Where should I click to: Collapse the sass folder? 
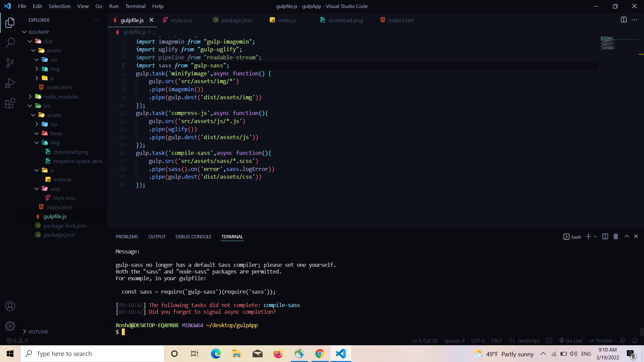click(37, 189)
